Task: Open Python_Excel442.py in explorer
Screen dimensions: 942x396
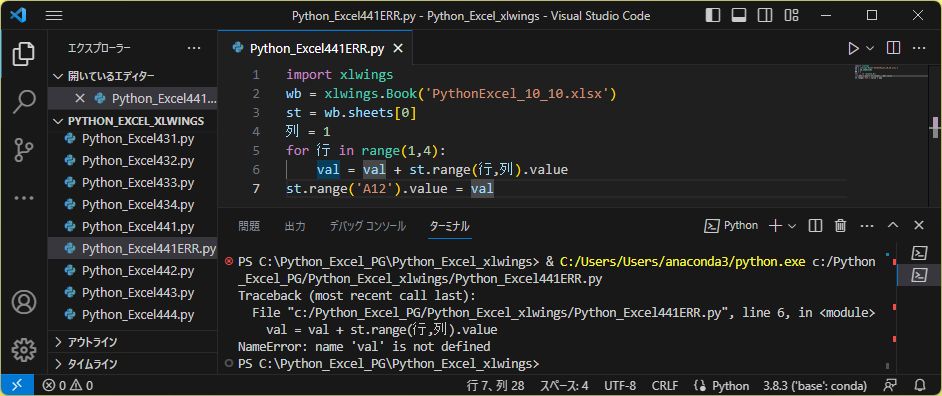Action: (x=133, y=271)
